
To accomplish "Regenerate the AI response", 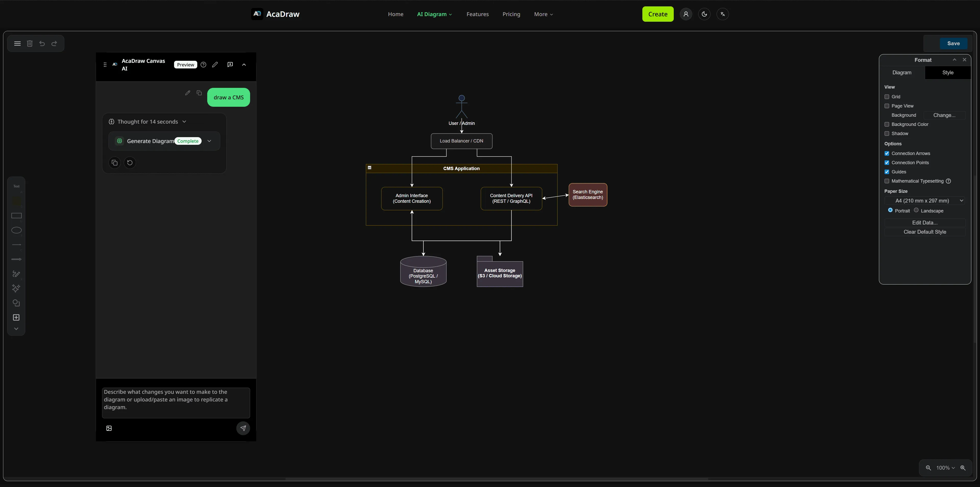I will [x=130, y=163].
